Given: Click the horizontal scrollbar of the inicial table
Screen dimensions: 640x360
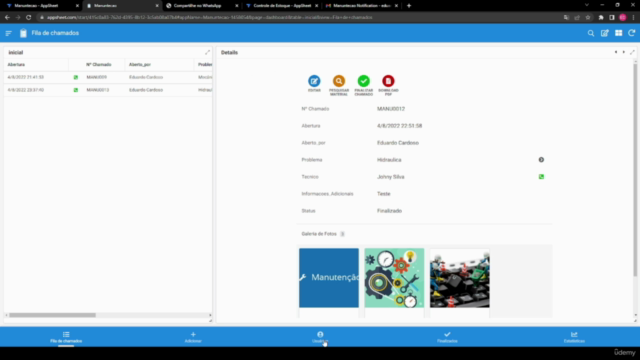Looking at the screenshot, I should [x=52, y=315].
